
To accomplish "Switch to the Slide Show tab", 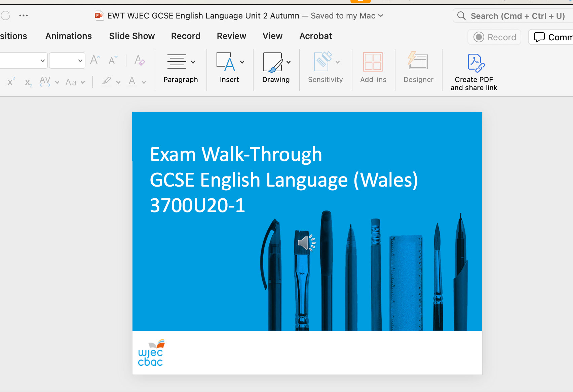I will 132,36.
